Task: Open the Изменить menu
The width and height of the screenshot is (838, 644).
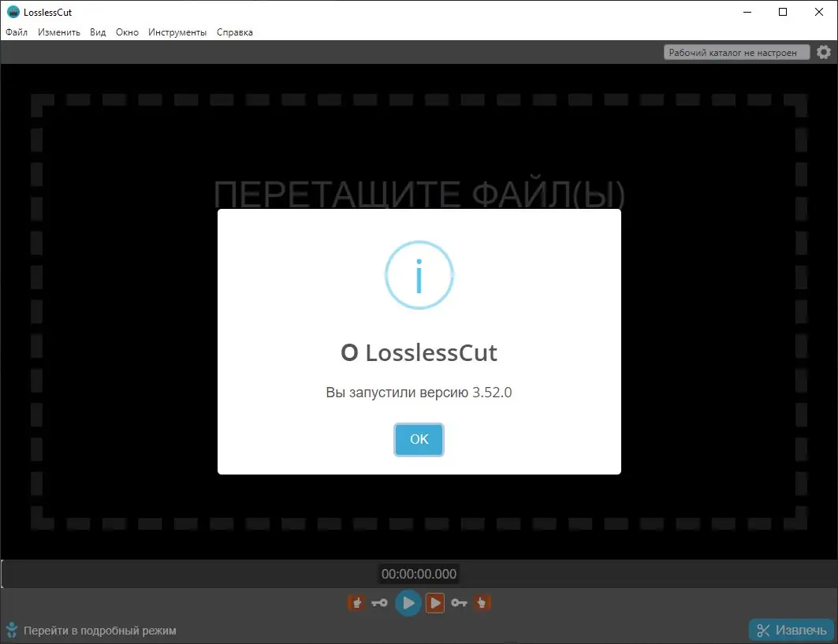Action: pos(59,32)
